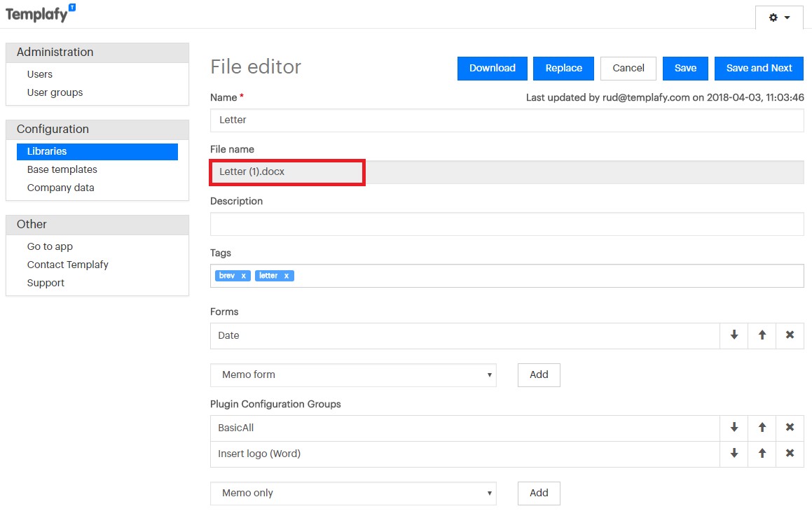Open Company data section
812x511 pixels.
click(x=60, y=188)
